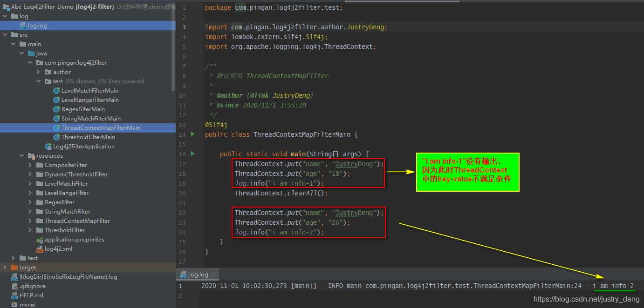This screenshot has height=308, width=644.
Task: Click the log4j2.xml file icon
Action: (x=40, y=249)
